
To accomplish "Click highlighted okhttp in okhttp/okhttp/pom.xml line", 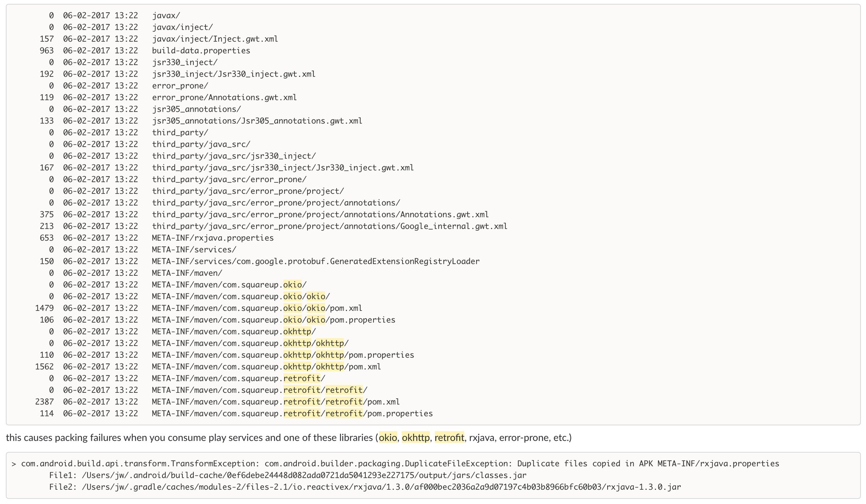I will 297,367.
